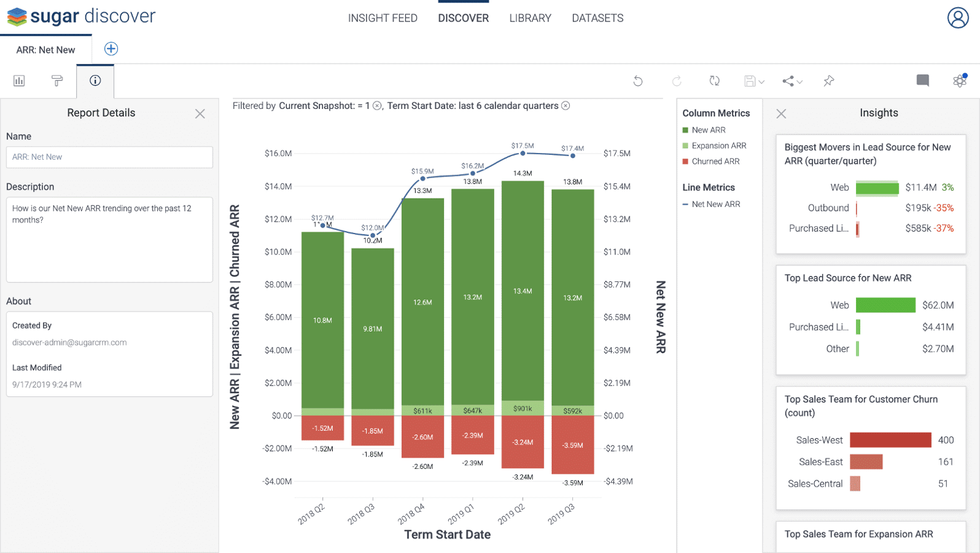The image size is (980, 553).
Task: Click the Web $62.0M bar
Action: tap(885, 305)
